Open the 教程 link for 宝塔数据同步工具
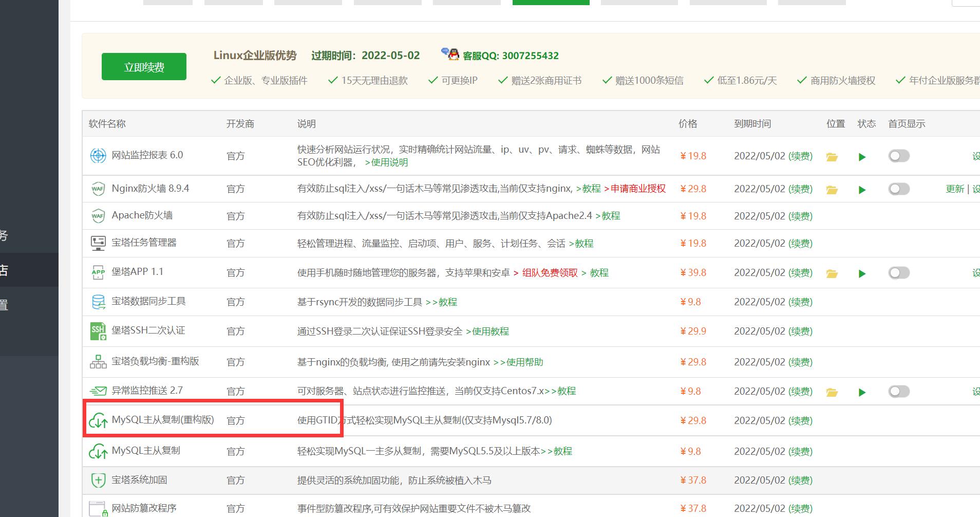The height and width of the screenshot is (517, 980). coord(441,302)
